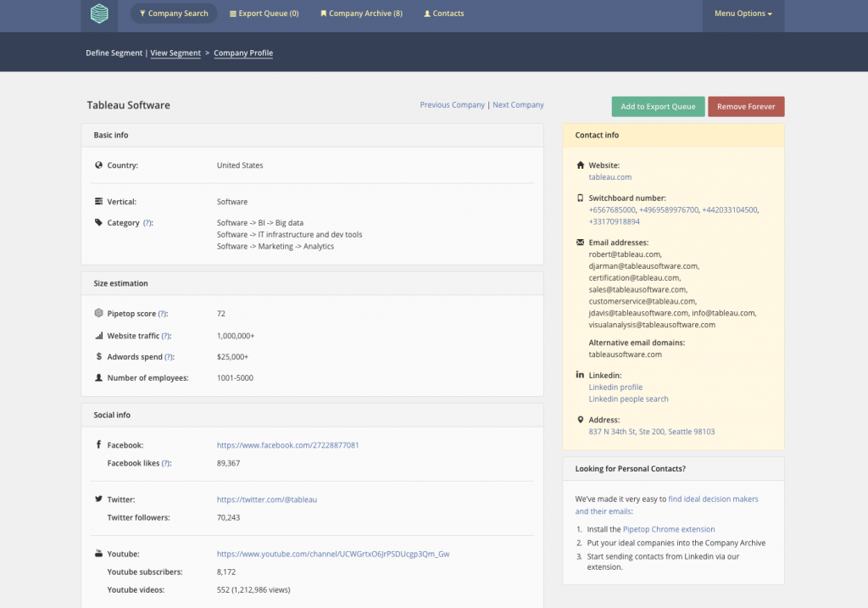Screen dimensions: 868x608
Task: Open the Menu Options dropdown
Action: pyautogui.click(x=743, y=14)
